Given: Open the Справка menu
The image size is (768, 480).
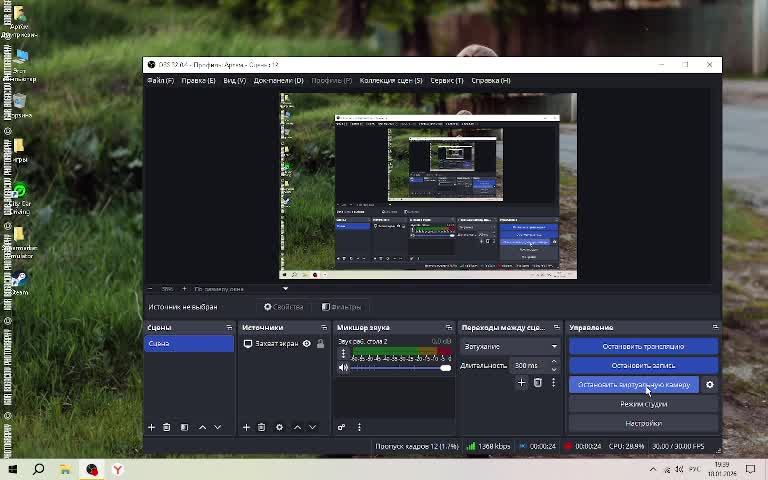Looking at the screenshot, I should click(491, 80).
